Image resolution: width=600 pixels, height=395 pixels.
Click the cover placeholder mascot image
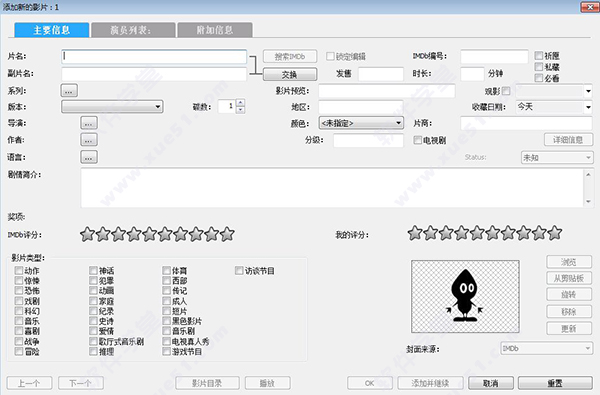click(x=465, y=296)
